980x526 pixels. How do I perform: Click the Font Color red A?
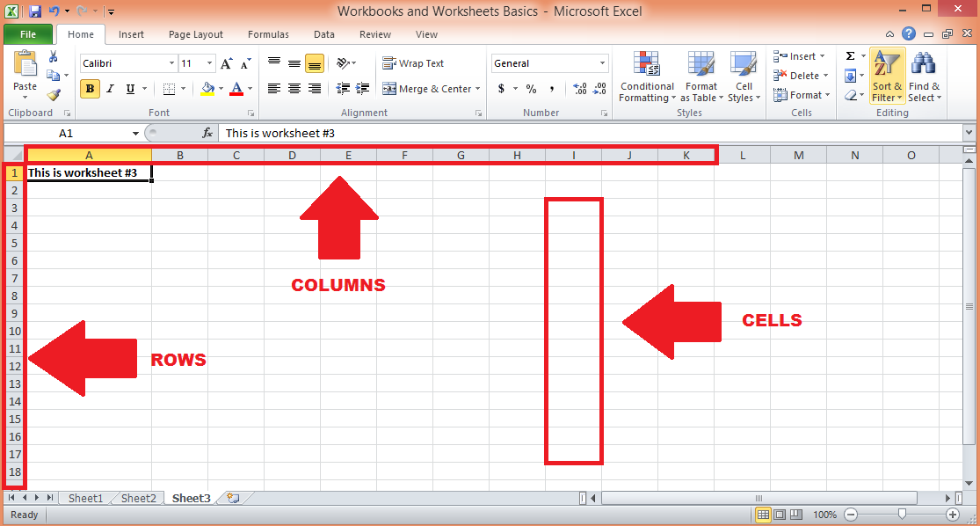pyautogui.click(x=236, y=89)
